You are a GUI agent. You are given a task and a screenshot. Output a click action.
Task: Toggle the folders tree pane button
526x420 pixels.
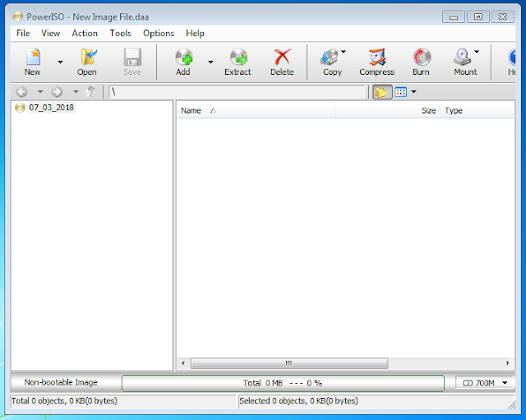[x=381, y=92]
